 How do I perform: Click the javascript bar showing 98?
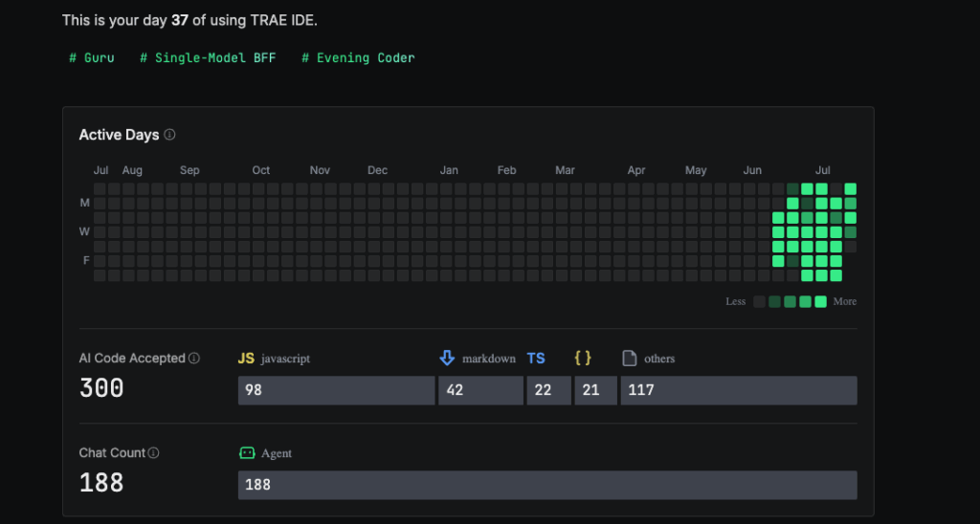tap(336, 390)
